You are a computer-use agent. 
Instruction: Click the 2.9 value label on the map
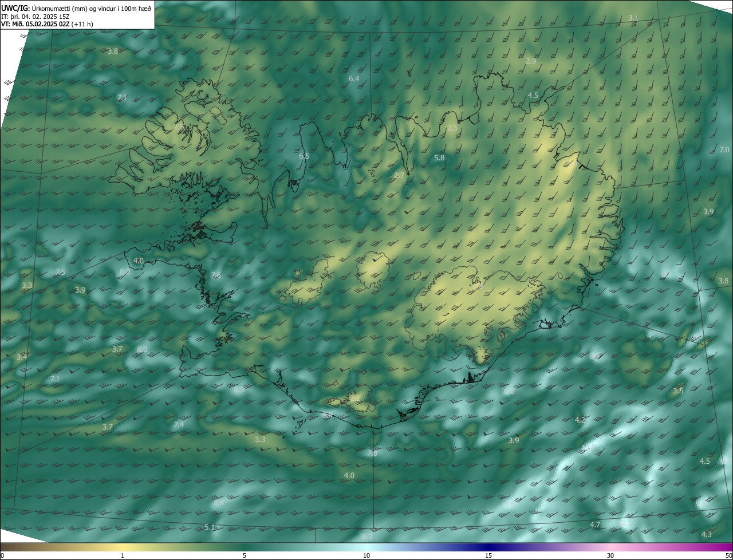pos(531,61)
